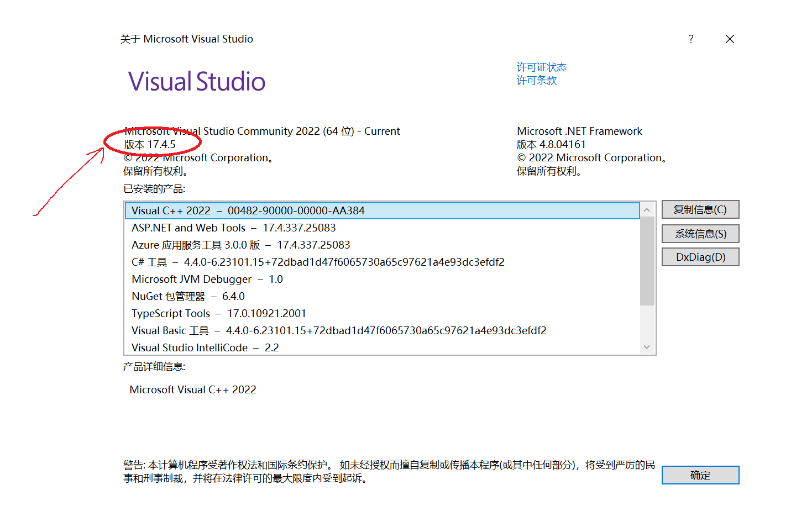Click Microsoft Visual C++ 2022 detail text

pos(193,389)
